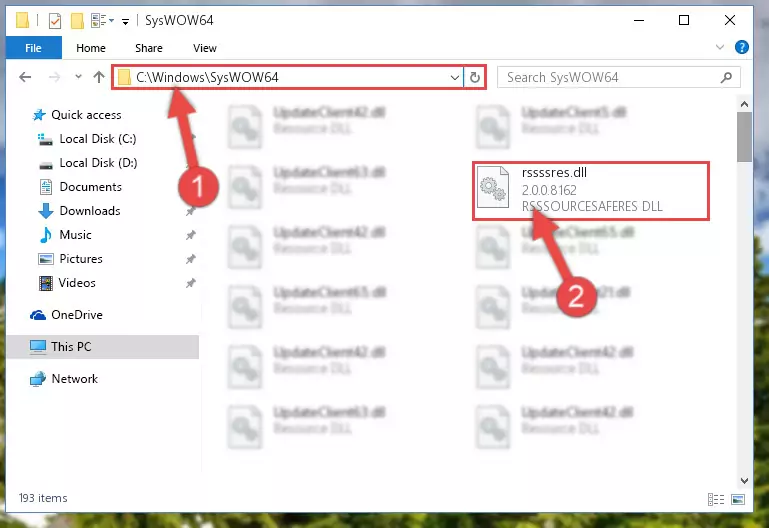The height and width of the screenshot is (528, 769).
Task: Click the Network icon in the sidebar
Action: (x=38, y=379)
